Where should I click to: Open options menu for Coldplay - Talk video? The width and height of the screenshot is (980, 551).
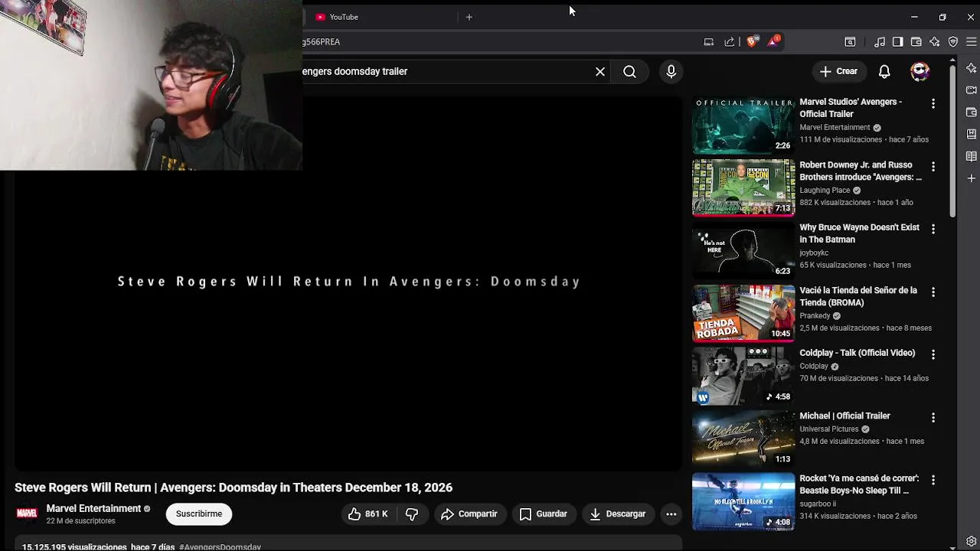[x=933, y=354]
